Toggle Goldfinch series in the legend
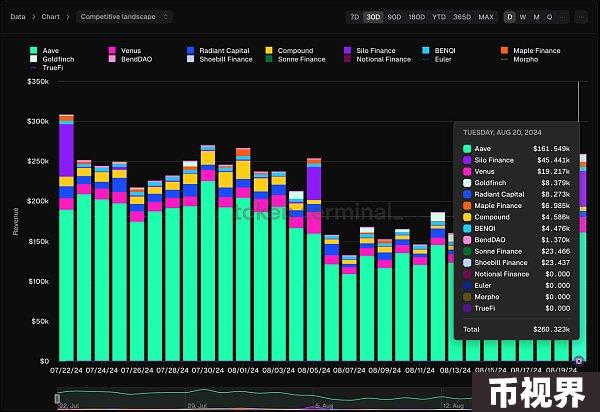Image resolution: width=600 pixels, height=412 pixels. [x=52, y=59]
